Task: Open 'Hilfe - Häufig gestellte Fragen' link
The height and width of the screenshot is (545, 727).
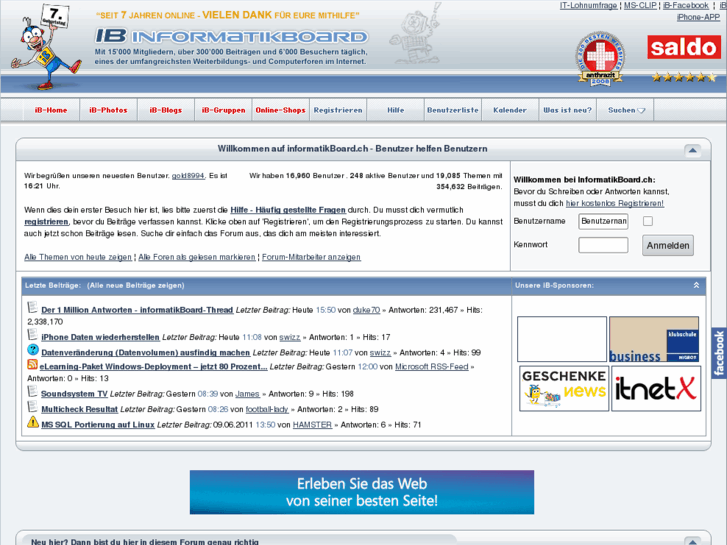Action: 288,210
